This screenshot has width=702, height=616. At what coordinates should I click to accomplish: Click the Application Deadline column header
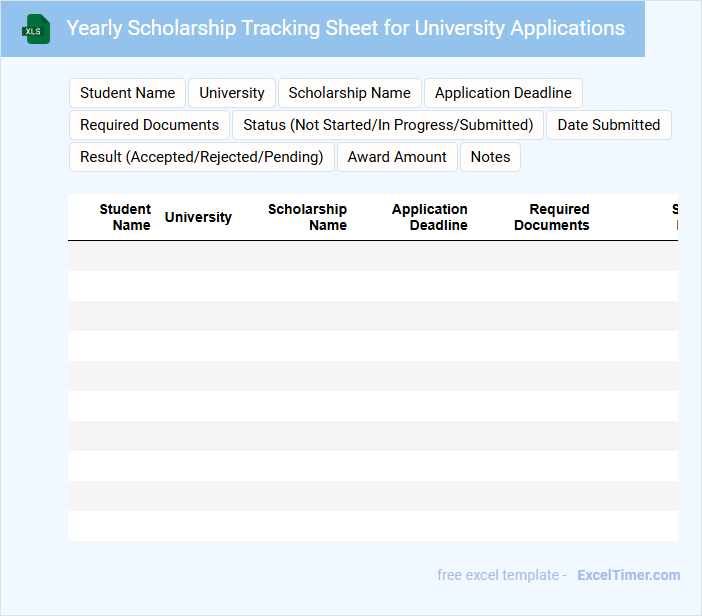(429, 217)
